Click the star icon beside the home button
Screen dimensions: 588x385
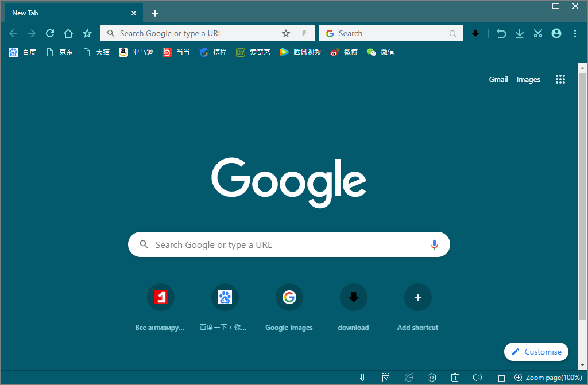[x=87, y=33]
